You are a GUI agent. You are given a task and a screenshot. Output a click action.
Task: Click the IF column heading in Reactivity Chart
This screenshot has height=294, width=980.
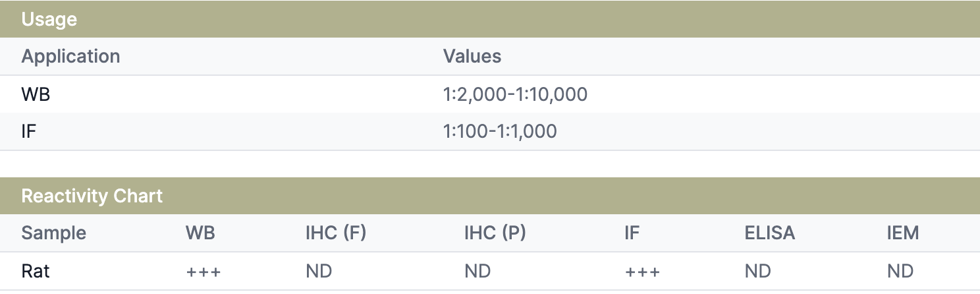point(632,233)
